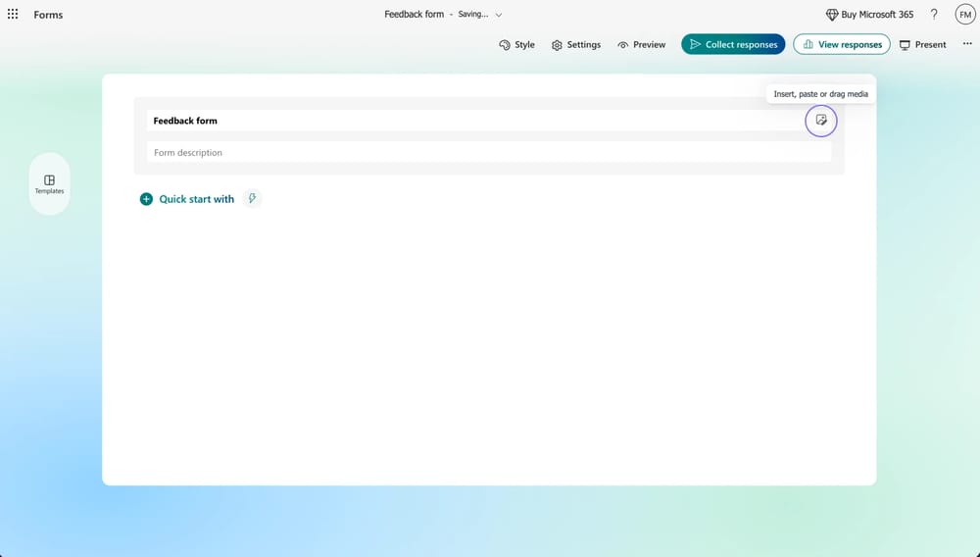980x557 pixels.
Task: Click the Forms home link
Action: coord(48,15)
